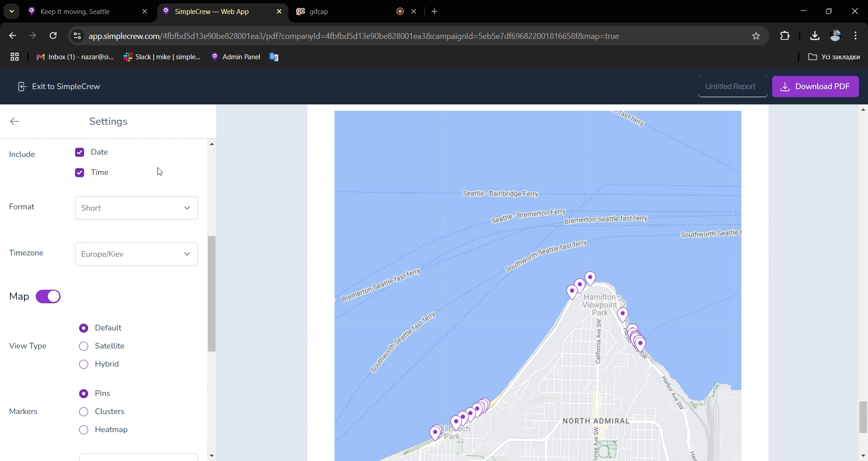Open the Slack bookmark
Screen dimensions: 868x461
162,56
